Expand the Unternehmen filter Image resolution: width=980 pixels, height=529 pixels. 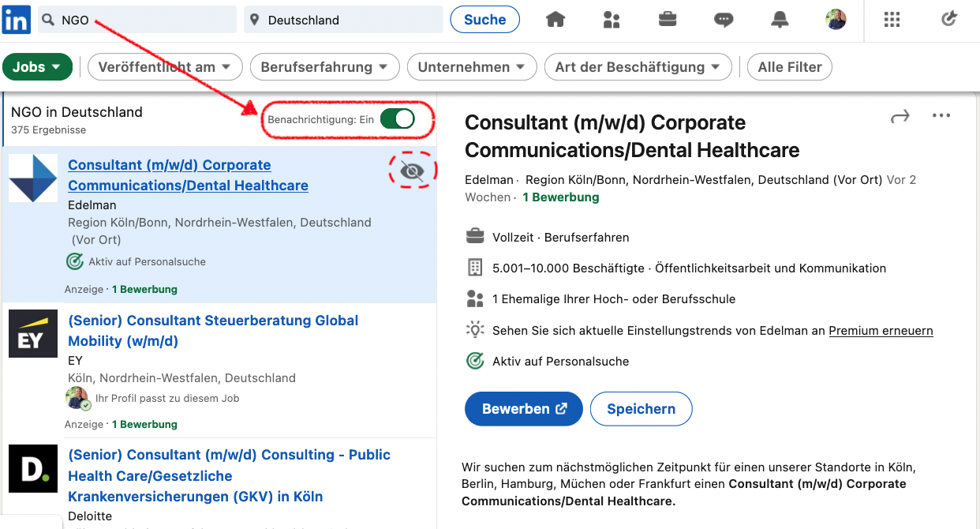point(472,67)
